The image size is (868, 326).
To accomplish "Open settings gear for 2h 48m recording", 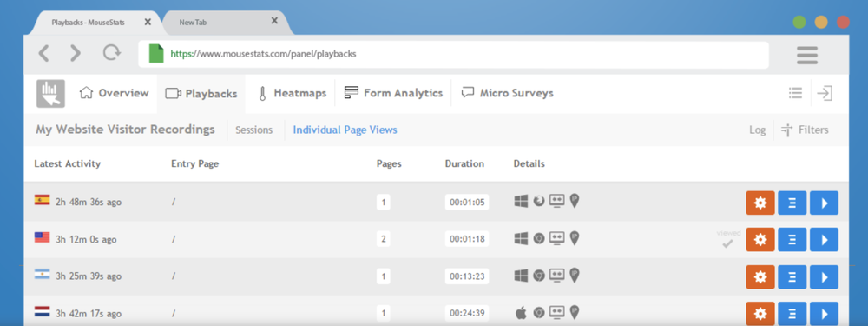I will coord(760,203).
